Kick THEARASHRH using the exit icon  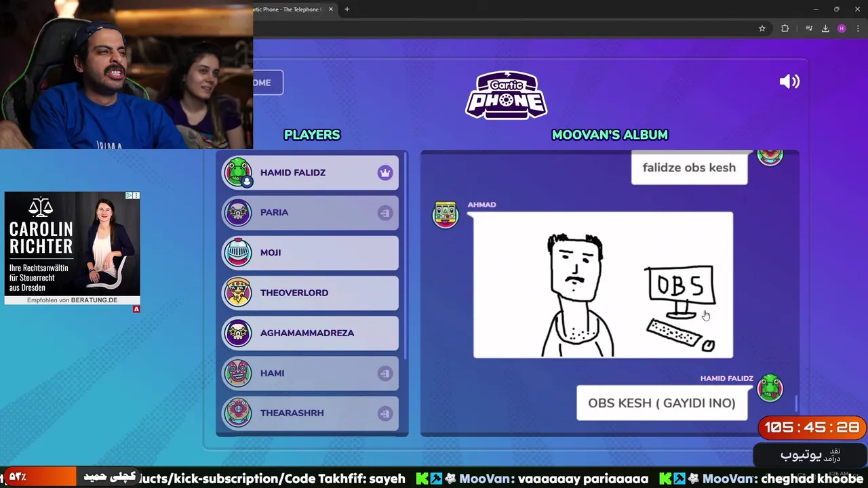coord(385,413)
